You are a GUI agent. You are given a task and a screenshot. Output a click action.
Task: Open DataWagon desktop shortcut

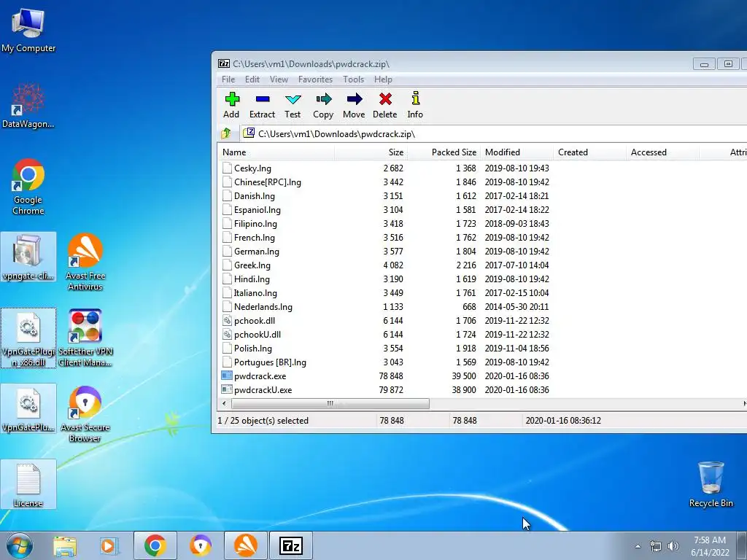[x=28, y=105]
